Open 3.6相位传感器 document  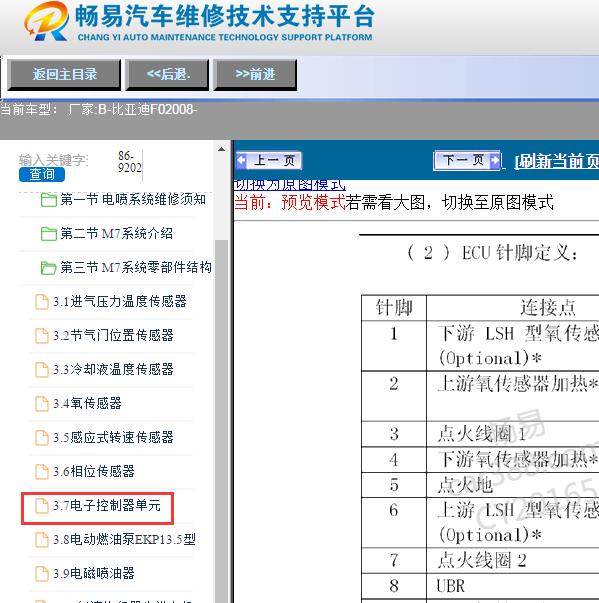[x=93, y=471]
